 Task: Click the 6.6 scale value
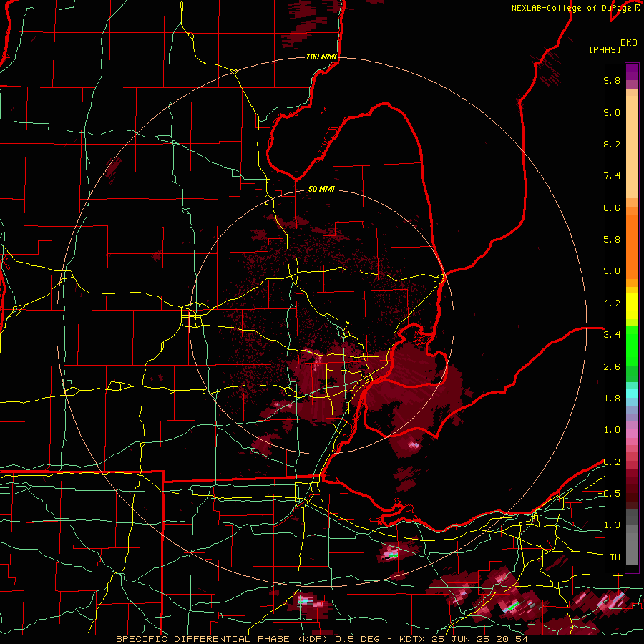tap(612, 208)
